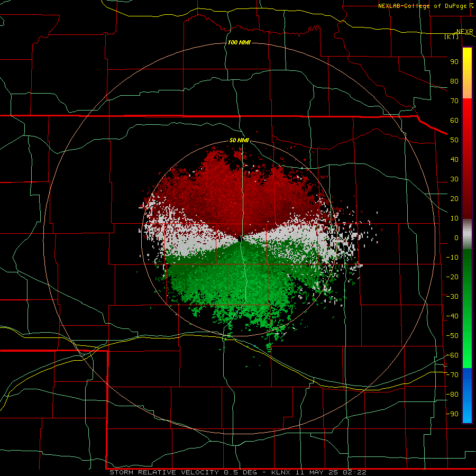Click the positive 30 scale label
Screen dimensions: 476x476
[x=454, y=179]
